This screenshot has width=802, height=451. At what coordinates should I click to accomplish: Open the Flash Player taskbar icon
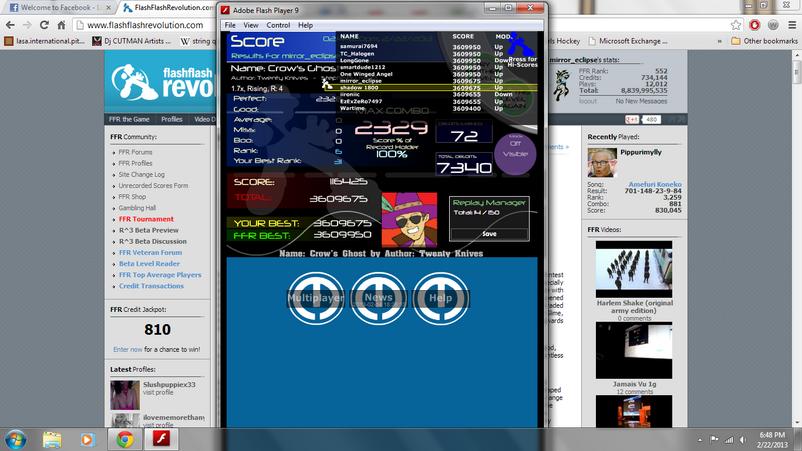coord(162,439)
